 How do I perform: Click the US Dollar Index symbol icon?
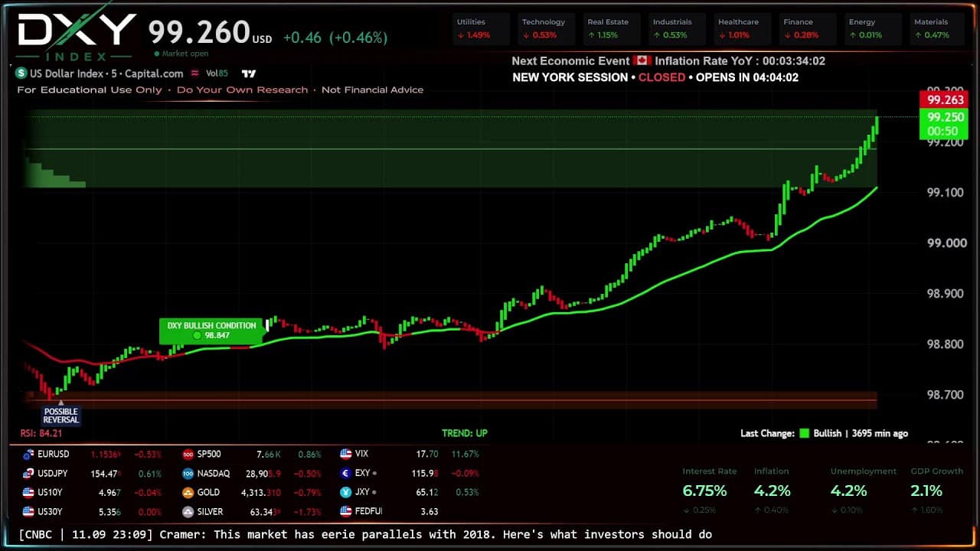pos(21,73)
